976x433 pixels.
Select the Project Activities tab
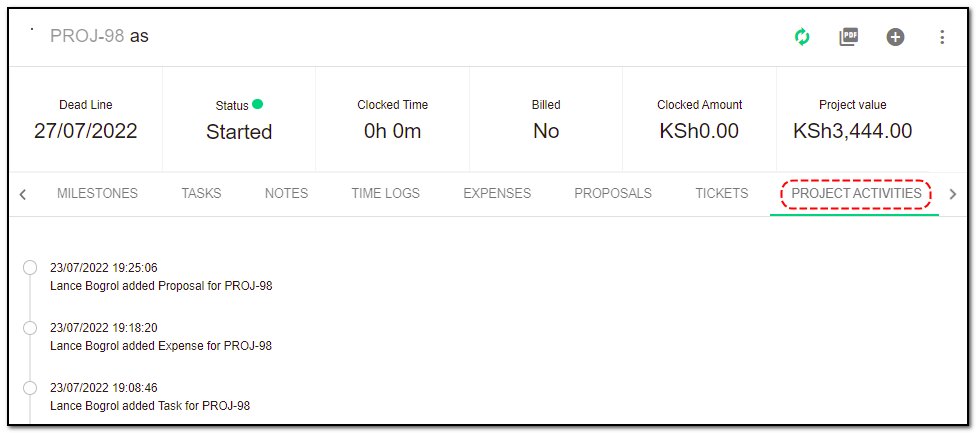tap(856, 193)
